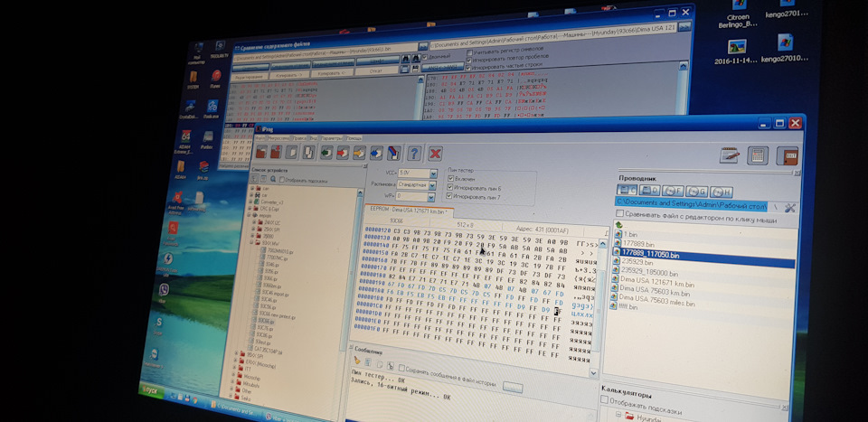Viewport: 868px width, 422px height.
Task: Expand the CRC & Capr tree node
Action: tap(250, 210)
